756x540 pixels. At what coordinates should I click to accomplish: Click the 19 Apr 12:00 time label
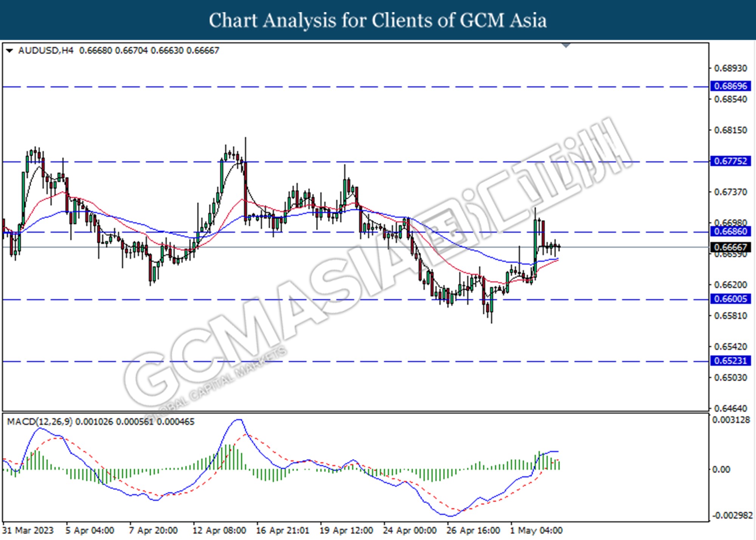[x=346, y=531]
